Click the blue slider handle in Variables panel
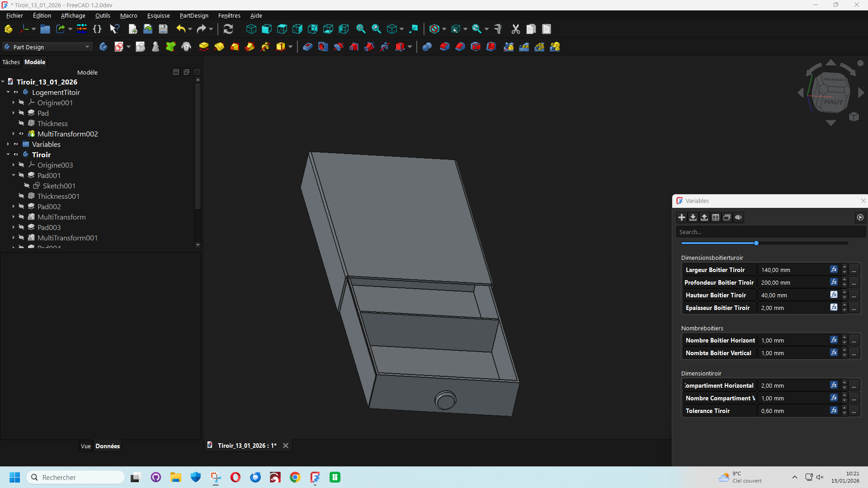Viewport: 868px width, 488px height. 756,244
